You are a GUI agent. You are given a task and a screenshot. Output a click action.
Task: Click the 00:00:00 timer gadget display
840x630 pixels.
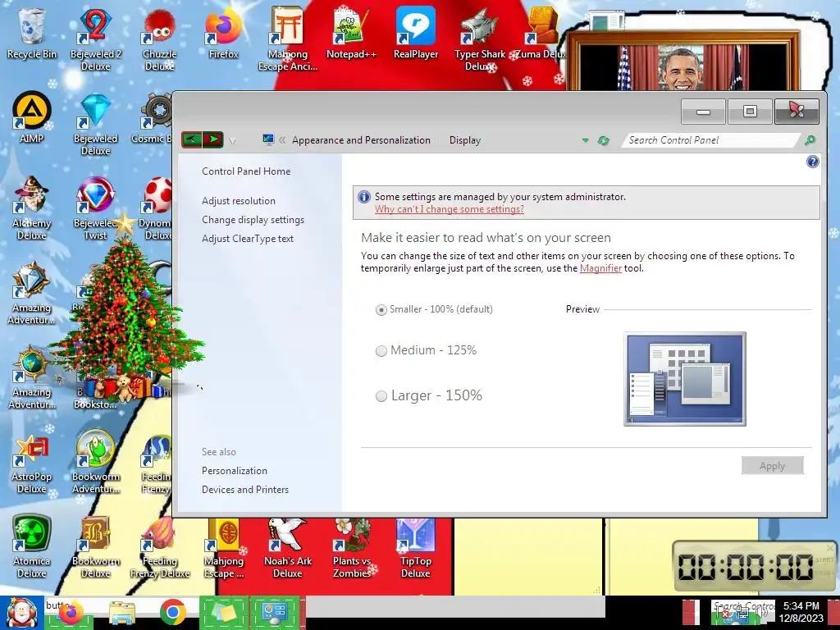746,568
